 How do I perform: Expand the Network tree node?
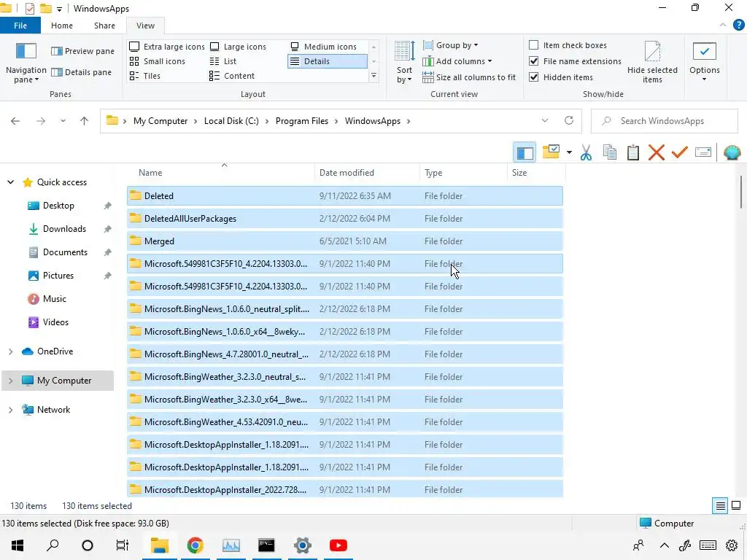[10, 410]
